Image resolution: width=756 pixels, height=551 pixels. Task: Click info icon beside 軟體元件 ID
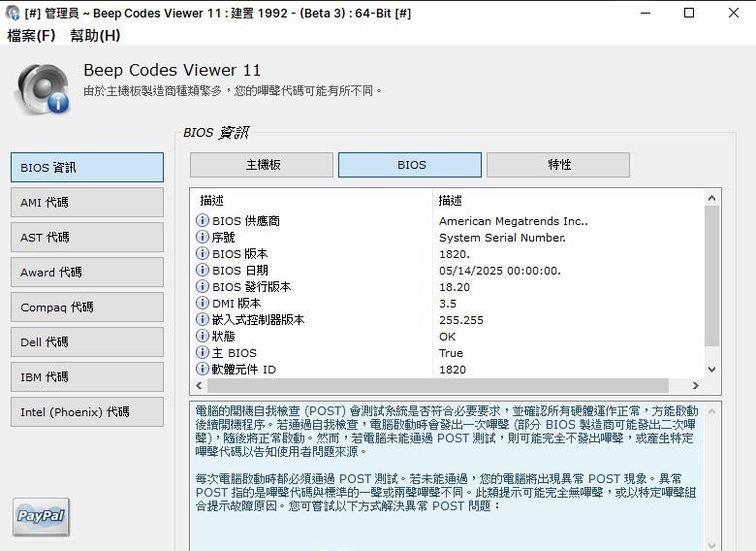[203, 370]
